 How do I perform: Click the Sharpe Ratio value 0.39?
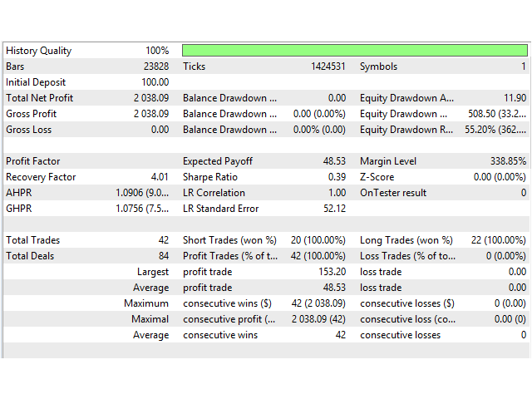pos(336,177)
